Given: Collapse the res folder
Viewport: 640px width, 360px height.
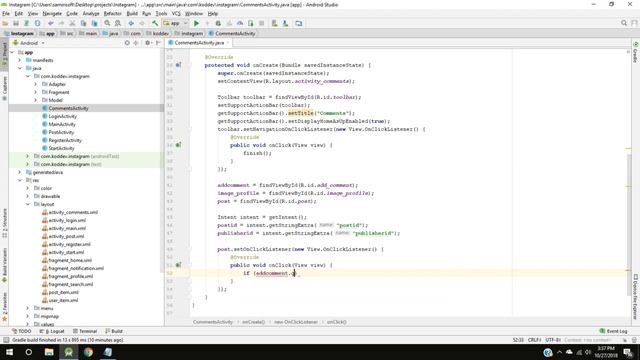Looking at the screenshot, I should [20, 180].
